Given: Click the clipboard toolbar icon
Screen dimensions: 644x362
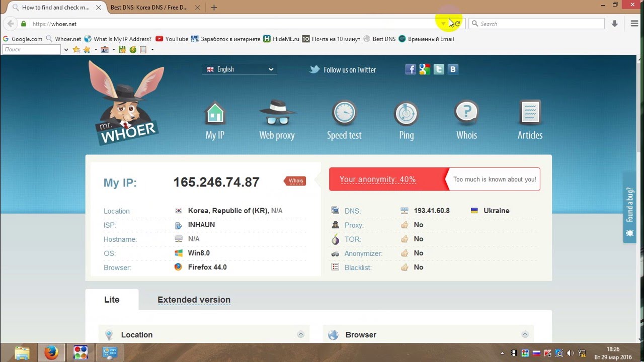Looking at the screenshot, I should [143, 50].
